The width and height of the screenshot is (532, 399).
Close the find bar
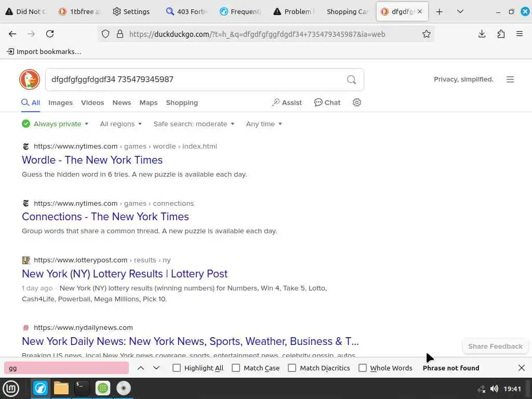(522, 368)
